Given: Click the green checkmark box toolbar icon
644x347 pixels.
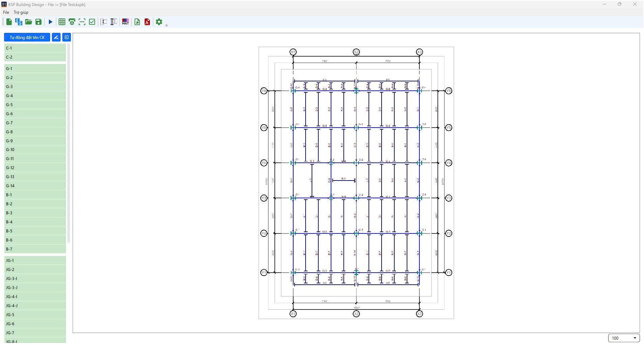Looking at the screenshot, I should pos(92,22).
